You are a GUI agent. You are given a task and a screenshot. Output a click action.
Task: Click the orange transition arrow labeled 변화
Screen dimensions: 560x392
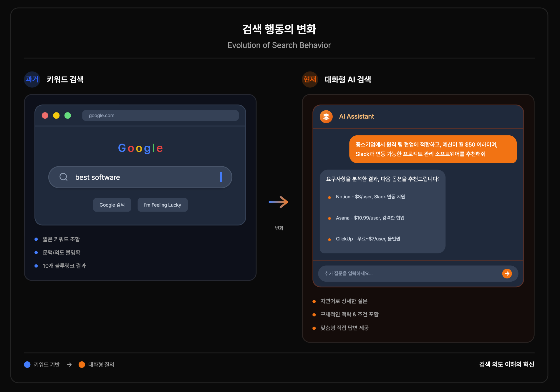coord(279,202)
